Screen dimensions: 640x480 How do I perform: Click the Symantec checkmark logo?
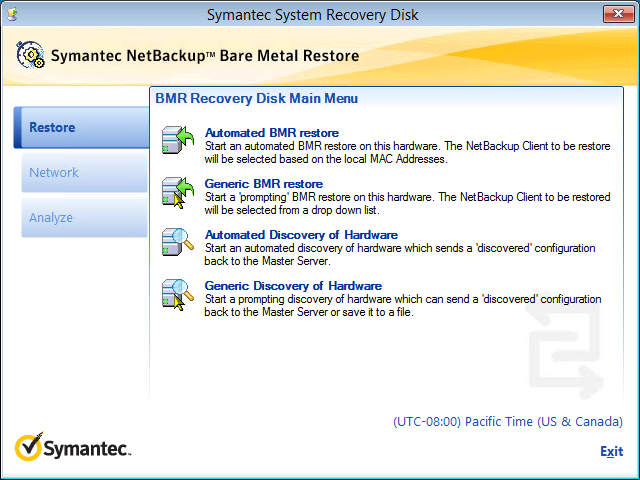[x=29, y=446]
